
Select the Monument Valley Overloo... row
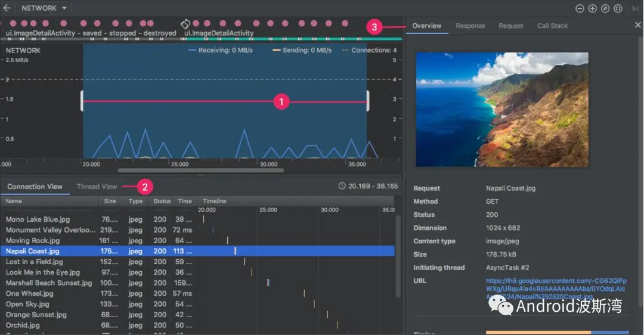tap(197, 230)
